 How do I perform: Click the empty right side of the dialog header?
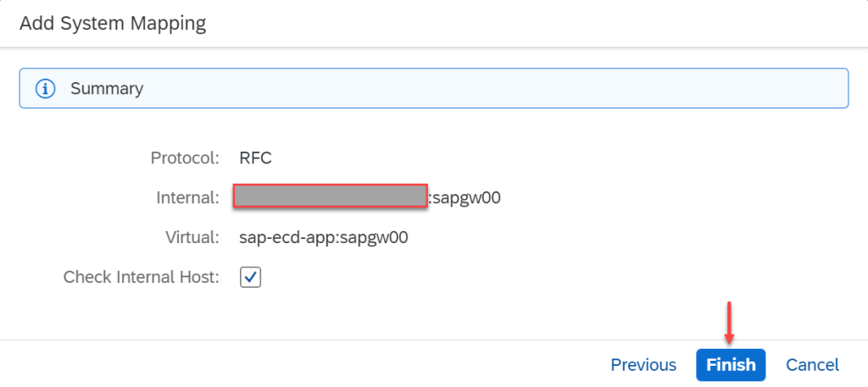[593, 23]
